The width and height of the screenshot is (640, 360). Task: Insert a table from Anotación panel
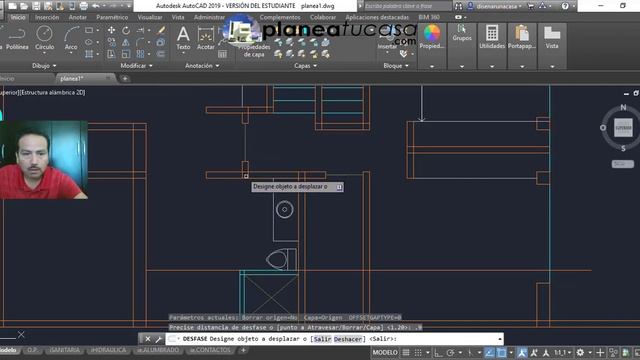(222, 54)
